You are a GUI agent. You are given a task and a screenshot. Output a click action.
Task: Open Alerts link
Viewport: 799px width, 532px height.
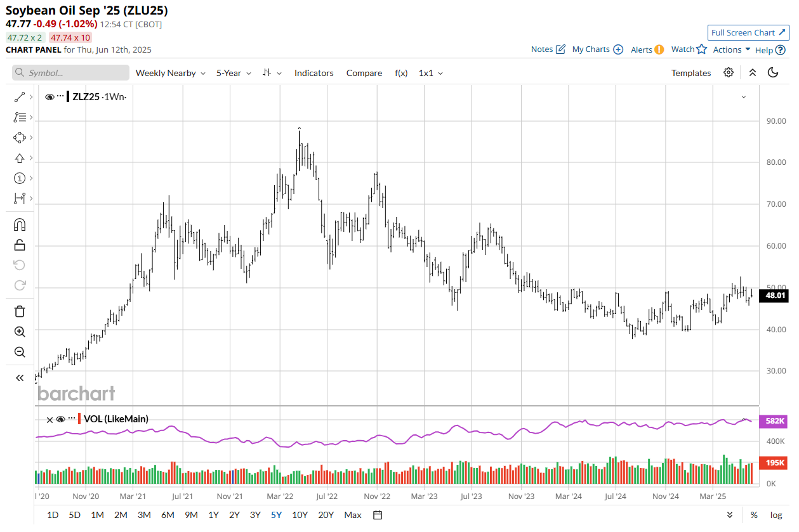[647, 49]
